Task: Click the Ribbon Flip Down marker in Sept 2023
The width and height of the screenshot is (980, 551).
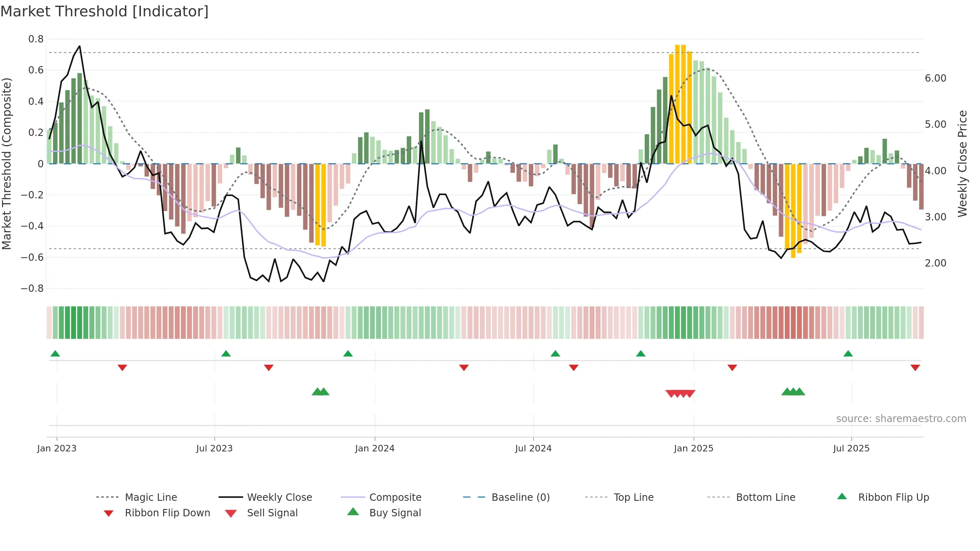Action: pos(269,368)
